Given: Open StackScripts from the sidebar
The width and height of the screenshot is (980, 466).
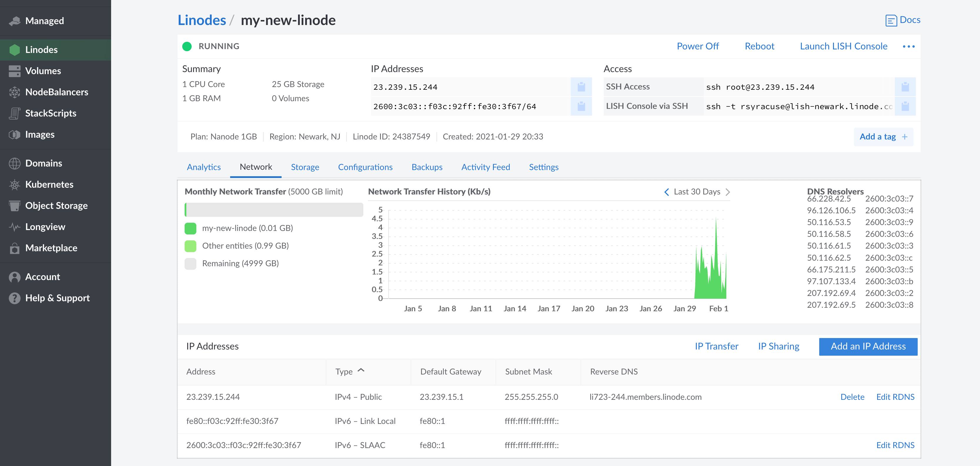Looking at the screenshot, I should [x=50, y=113].
